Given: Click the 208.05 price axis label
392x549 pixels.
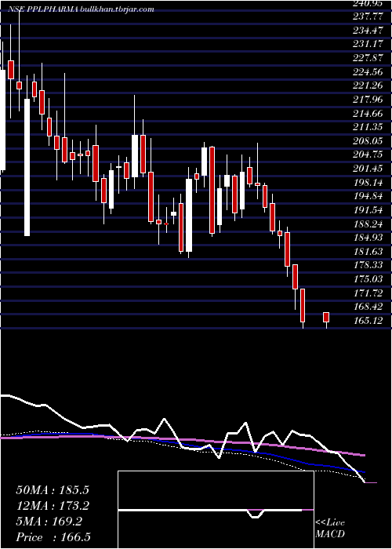Looking at the screenshot, I should pos(368,141).
